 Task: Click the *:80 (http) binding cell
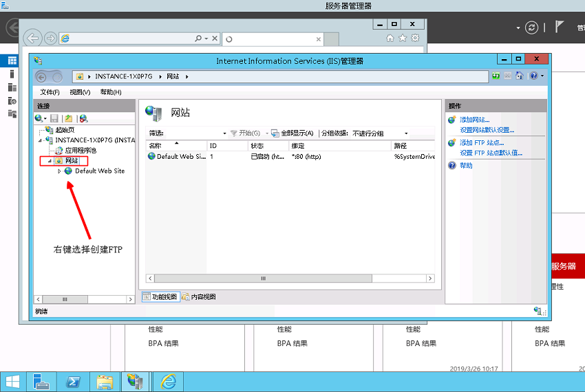point(306,157)
